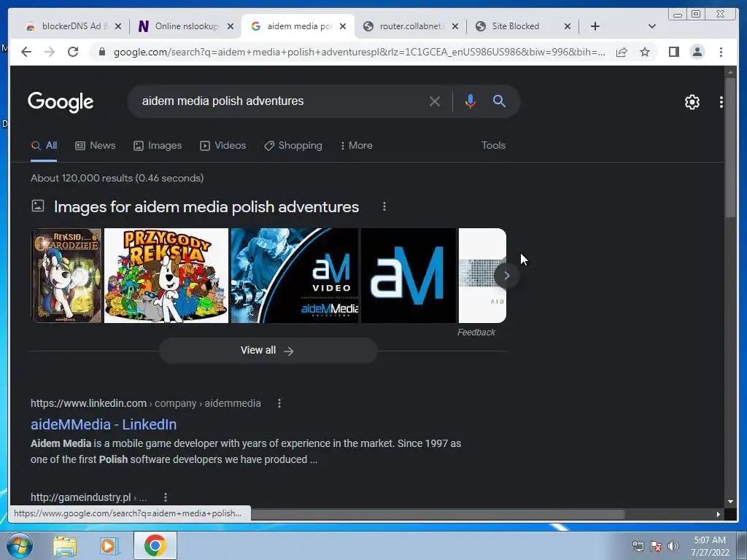Click Chrome icon in taskbar
The height and width of the screenshot is (560, 747).
(155, 545)
